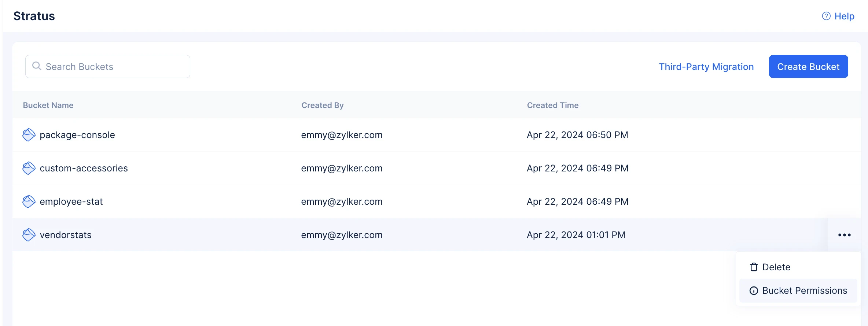Screen dimensions: 868x326
Task: Click the package-console bucket icon
Action: tap(29, 135)
